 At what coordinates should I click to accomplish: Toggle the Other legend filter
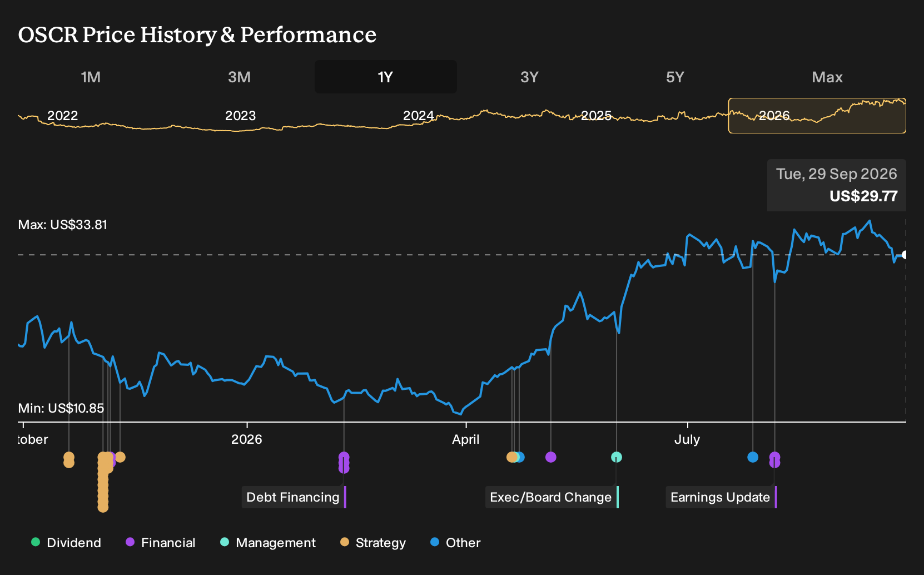(x=455, y=543)
